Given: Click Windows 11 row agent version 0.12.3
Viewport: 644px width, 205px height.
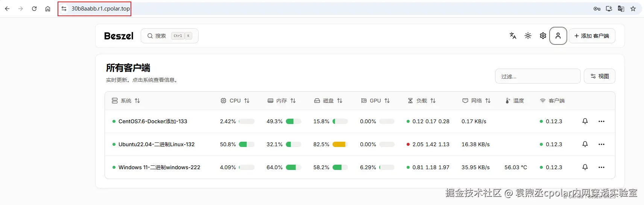Looking at the screenshot, I should 554,167.
